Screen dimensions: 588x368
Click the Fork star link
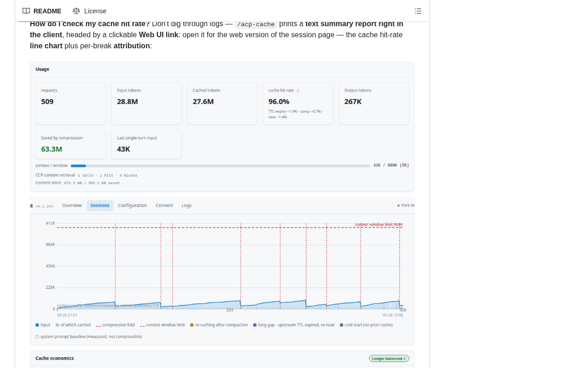click(406, 206)
